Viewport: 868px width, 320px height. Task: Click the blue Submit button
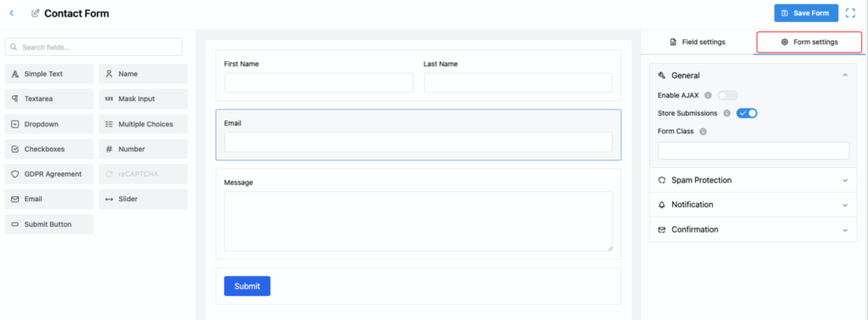coord(247,286)
